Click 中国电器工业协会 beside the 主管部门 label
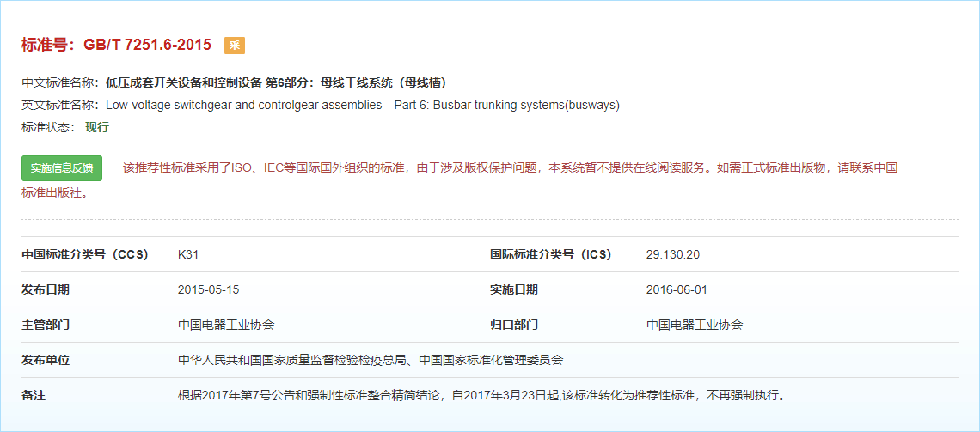The image size is (980, 432). pos(226,325)
